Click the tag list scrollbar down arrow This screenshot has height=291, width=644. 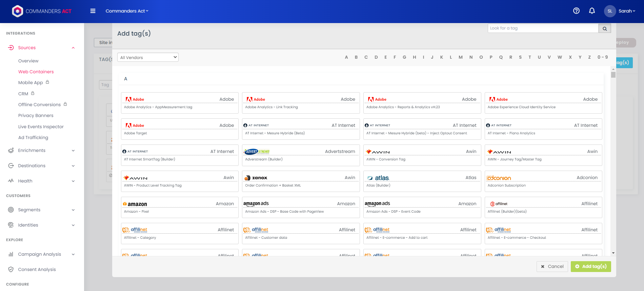[613, 253]
